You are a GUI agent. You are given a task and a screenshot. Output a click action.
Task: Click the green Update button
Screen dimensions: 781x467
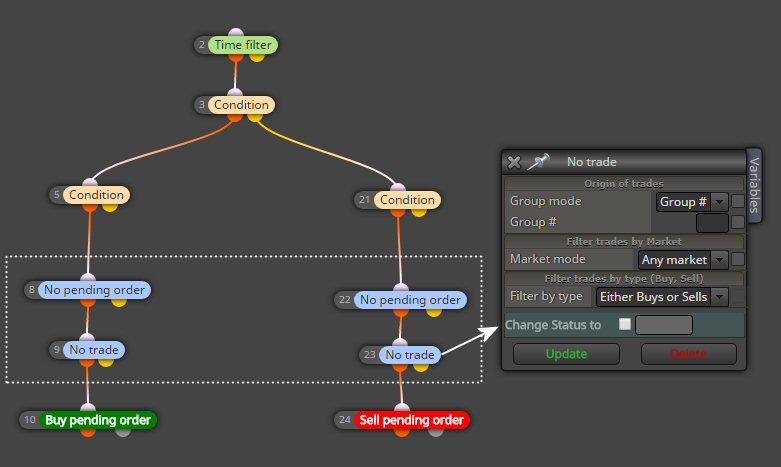[x=566, y=354]
